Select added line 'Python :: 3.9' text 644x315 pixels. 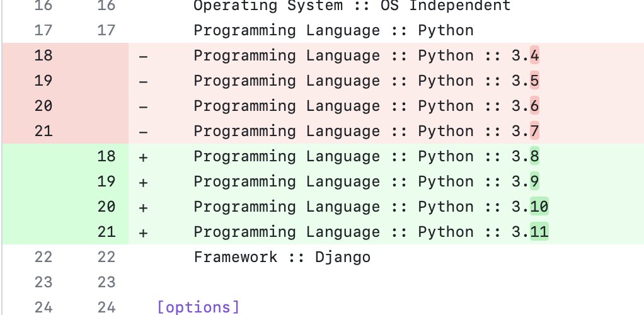point(478,181)
